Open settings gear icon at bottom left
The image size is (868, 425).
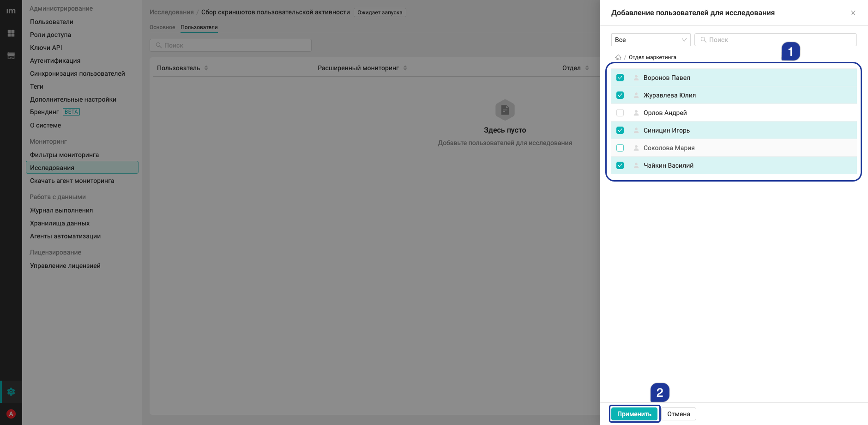pyautogui.click(x=11, y=392)
